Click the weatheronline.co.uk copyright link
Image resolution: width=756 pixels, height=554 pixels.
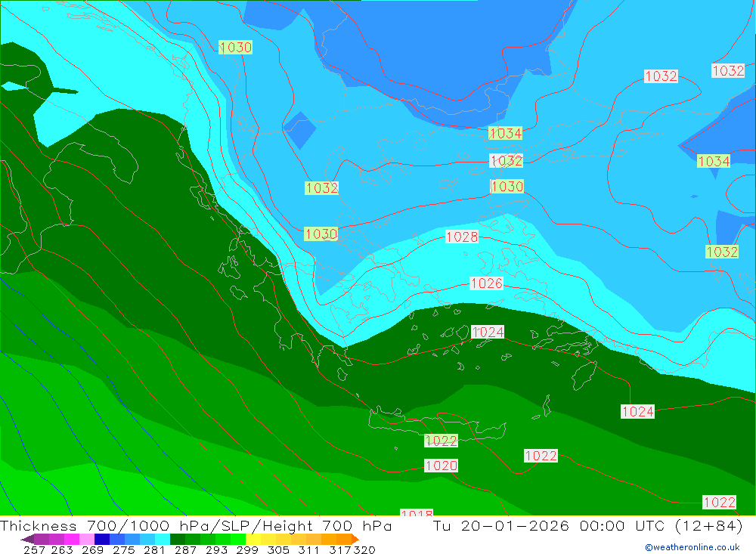coord(692,547)
